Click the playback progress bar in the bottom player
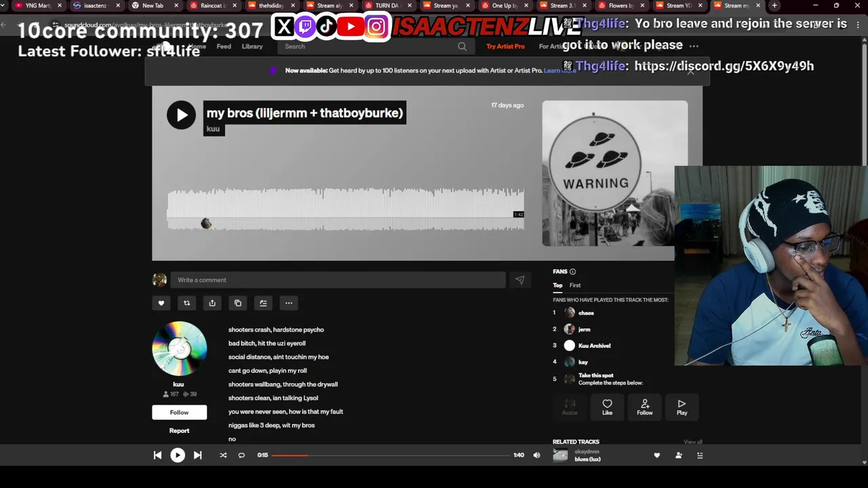The width and height of the screenshot is (868, 488). pos(391,455)
